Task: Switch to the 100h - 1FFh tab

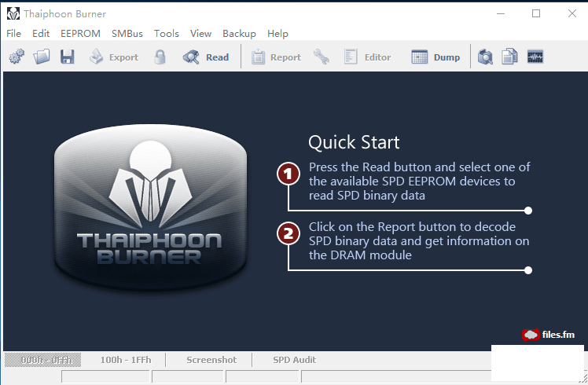Action: click(x=126, y=360)
